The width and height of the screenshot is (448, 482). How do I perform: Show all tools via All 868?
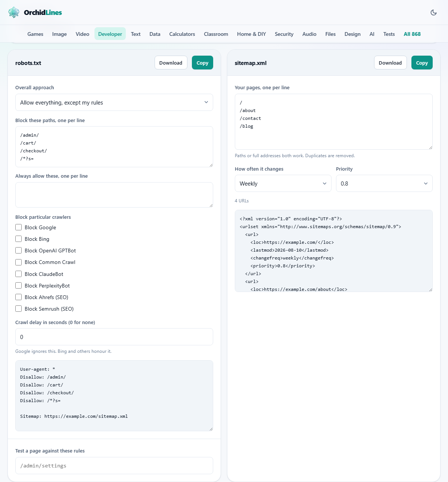[x=412, y=34]
